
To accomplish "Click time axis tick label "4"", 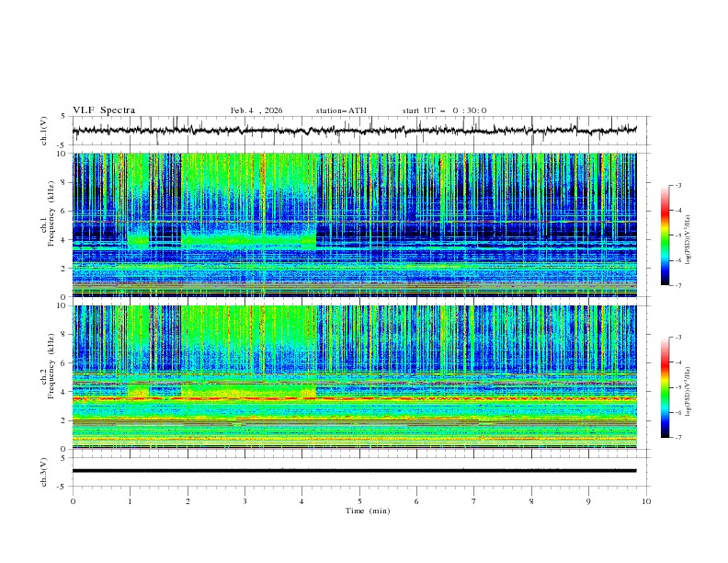I will (x=301, y=501).
